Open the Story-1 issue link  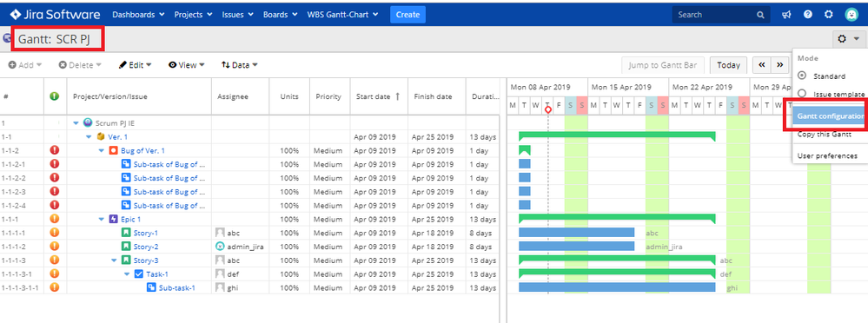click(x=146, y=233)
